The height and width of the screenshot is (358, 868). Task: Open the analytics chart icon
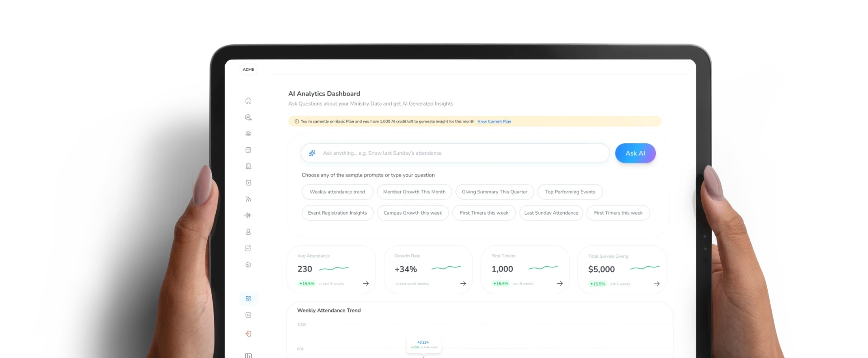248,248
